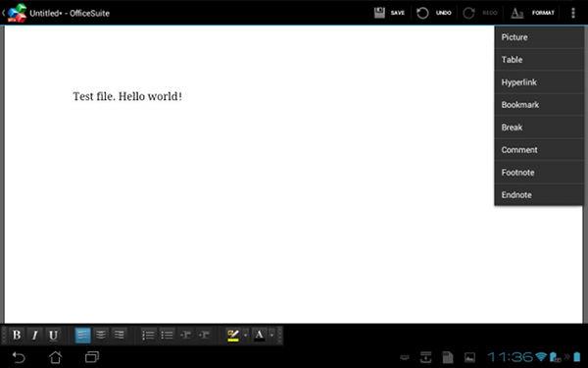
Task: Tap the download notification icon
Action: point(425,357)
